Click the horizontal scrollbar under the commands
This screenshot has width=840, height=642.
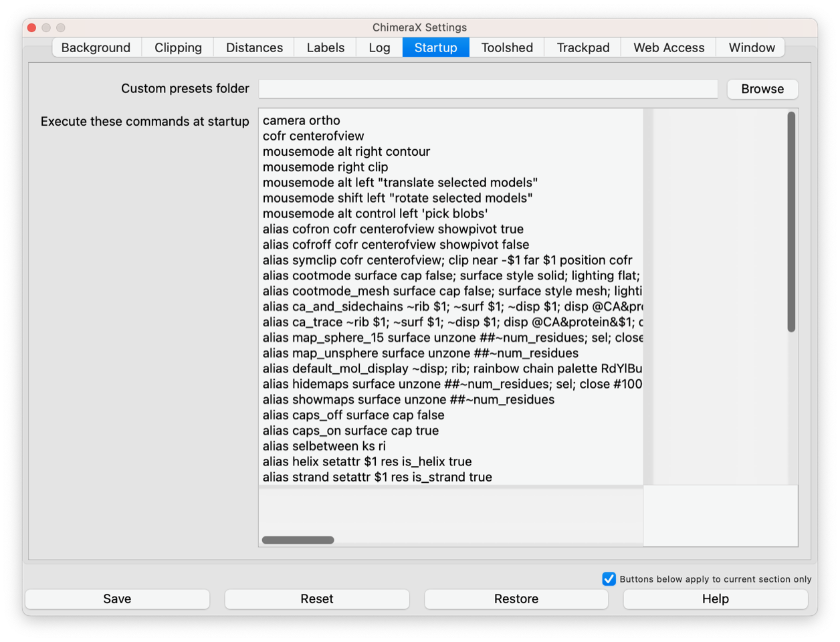click(x=298, y=540)
